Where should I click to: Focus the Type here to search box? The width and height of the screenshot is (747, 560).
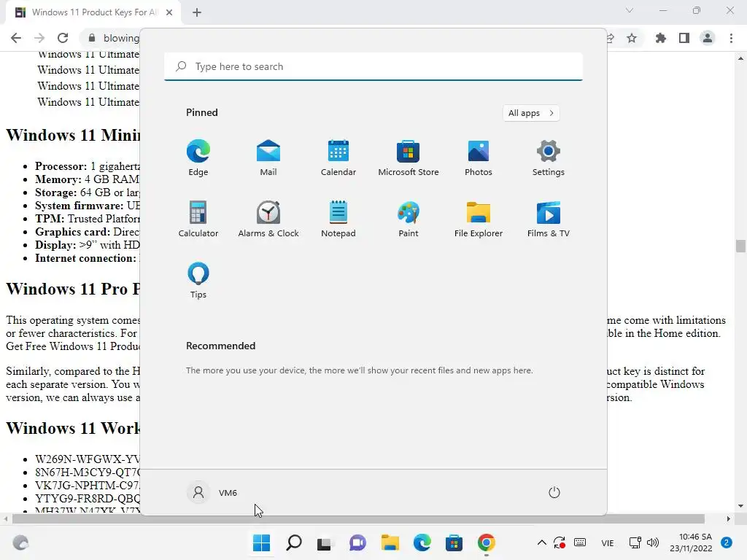(x=373, y=66)
